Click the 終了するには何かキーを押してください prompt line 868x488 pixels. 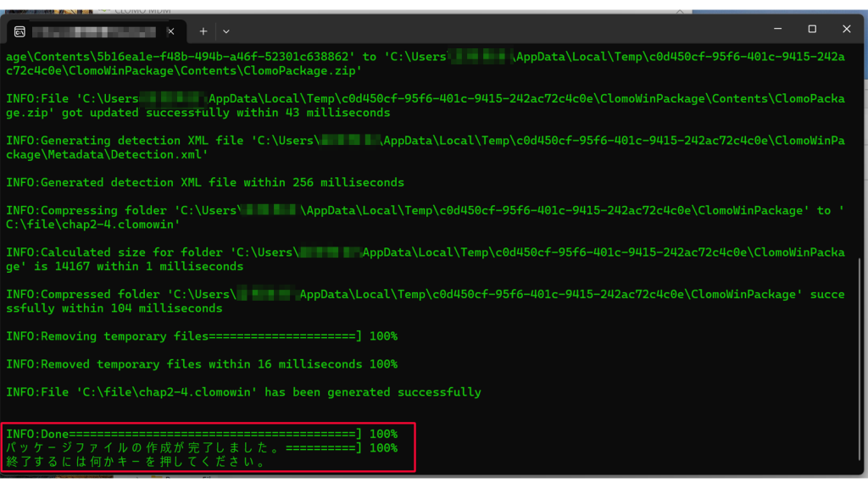tap(136, 463)
